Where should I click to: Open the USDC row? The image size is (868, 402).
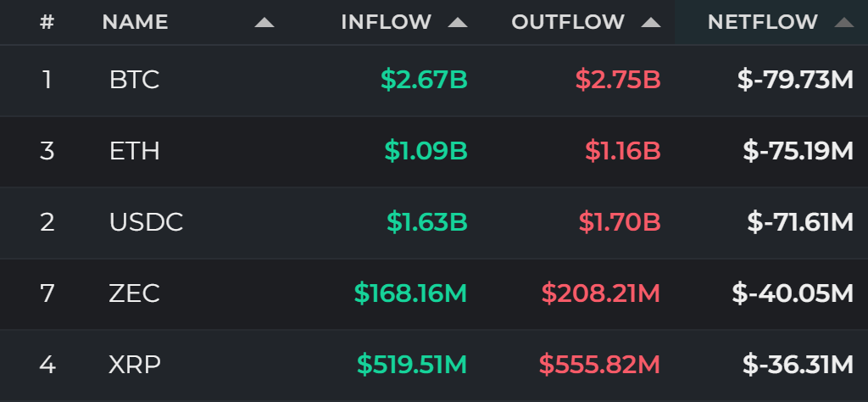pyautogui.click(x=434, y=222)
